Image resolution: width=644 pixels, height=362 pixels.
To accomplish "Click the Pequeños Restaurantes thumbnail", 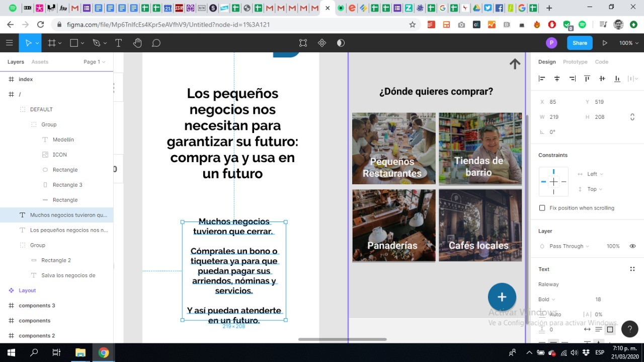I will click(394, 149).
